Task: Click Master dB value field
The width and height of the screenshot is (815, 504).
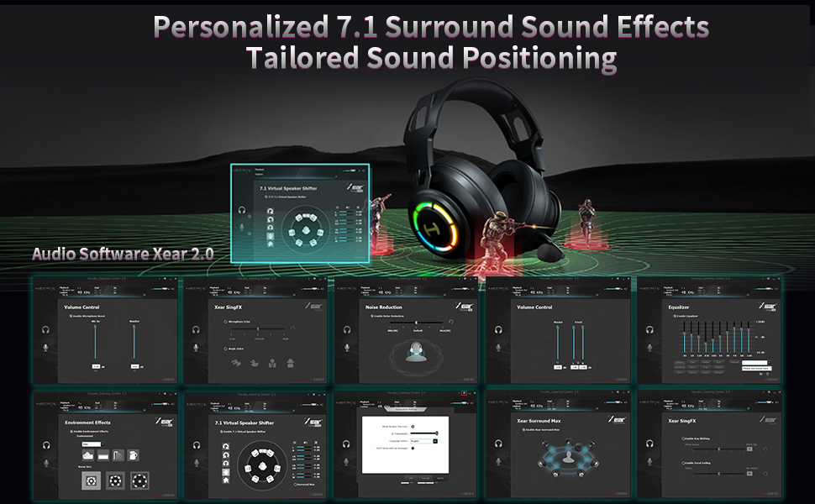Action: (558, 367)
